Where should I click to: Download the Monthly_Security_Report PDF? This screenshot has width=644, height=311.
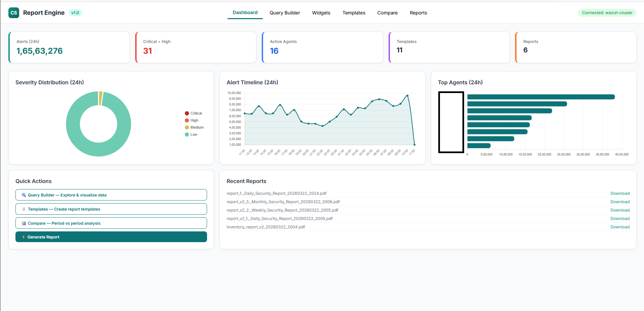(x=620, y=202)
